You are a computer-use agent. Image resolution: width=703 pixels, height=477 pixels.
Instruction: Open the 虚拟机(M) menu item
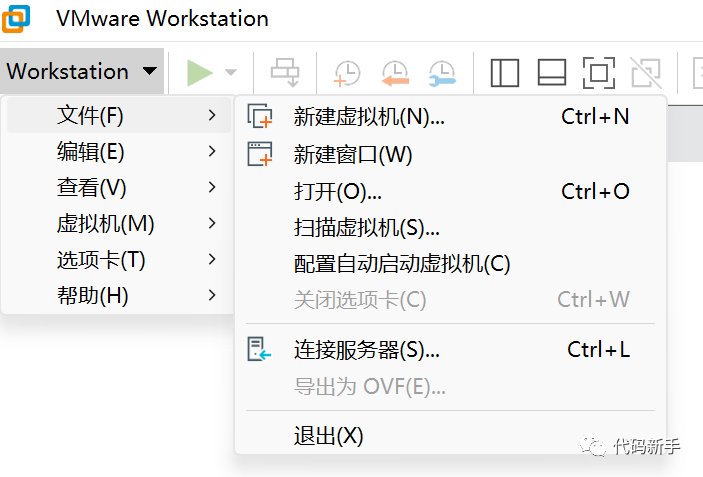[119, 223]
